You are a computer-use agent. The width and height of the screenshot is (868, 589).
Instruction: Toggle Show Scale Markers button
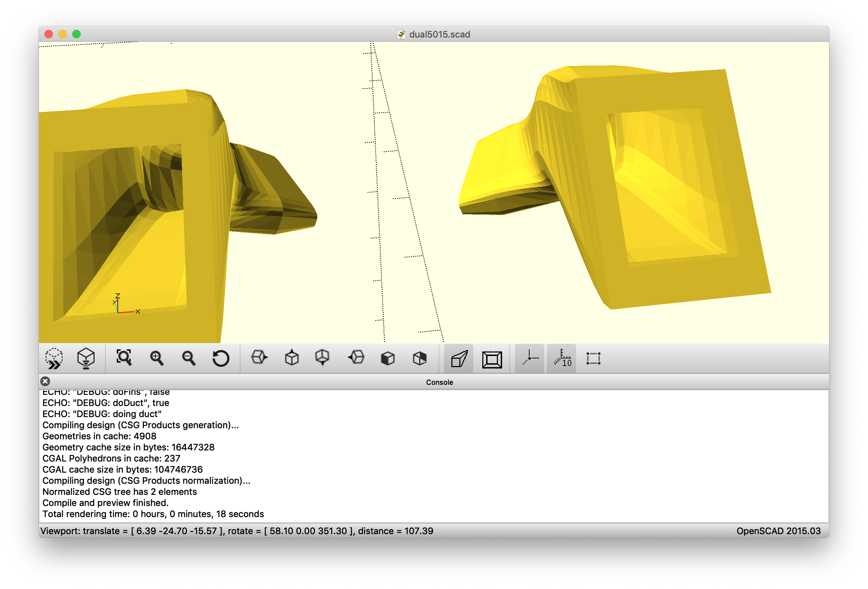pyautogui.click(x=562, y=358)
